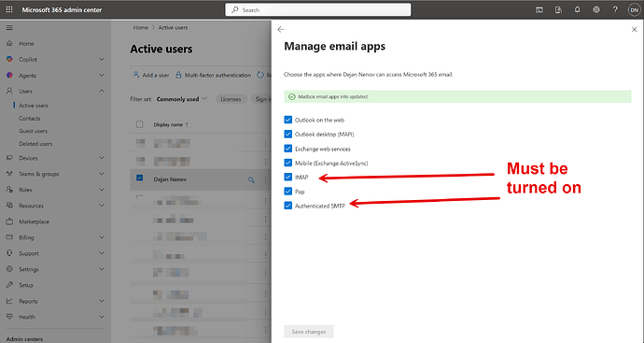Open the help question mark icon
This screenshot has width=644, height=343.
[x=615, y=10]
